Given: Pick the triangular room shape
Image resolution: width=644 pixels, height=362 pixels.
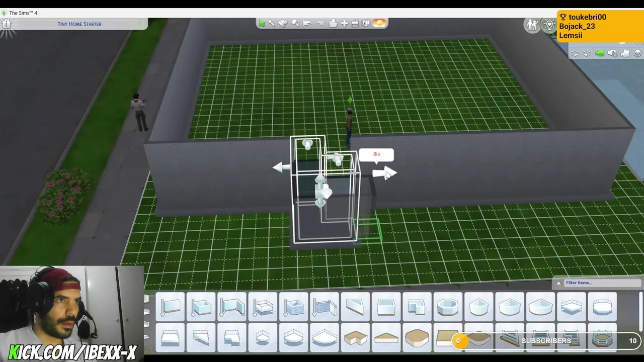Looking at the screenshot, I should pos(355,307).
